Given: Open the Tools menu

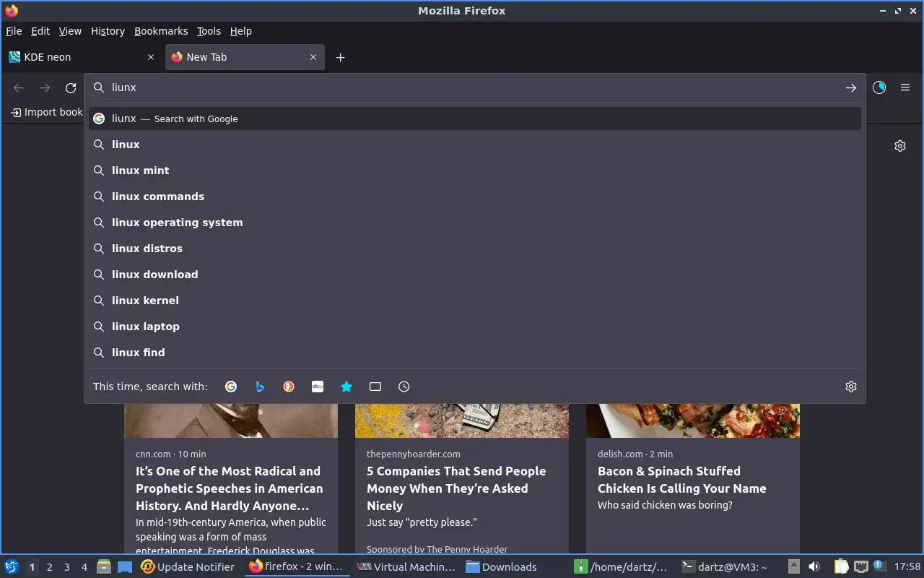Looking at the screenshot, I should pos(209,31).
